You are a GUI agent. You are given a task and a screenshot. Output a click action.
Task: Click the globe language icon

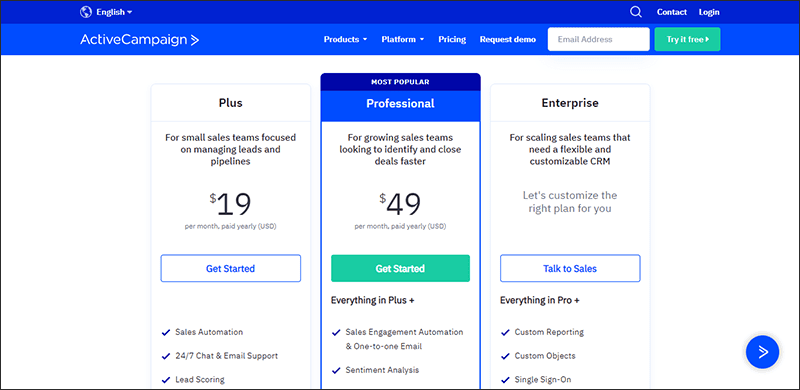[86, 12]
